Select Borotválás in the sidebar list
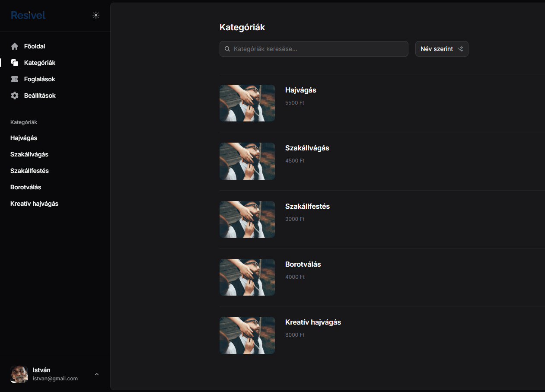Image resolution: width=545 pixels, height=392 pixels. coord(26,187)
